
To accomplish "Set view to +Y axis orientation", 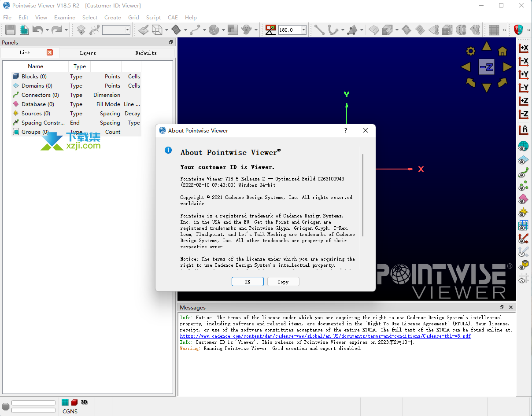I will (523, 74).
